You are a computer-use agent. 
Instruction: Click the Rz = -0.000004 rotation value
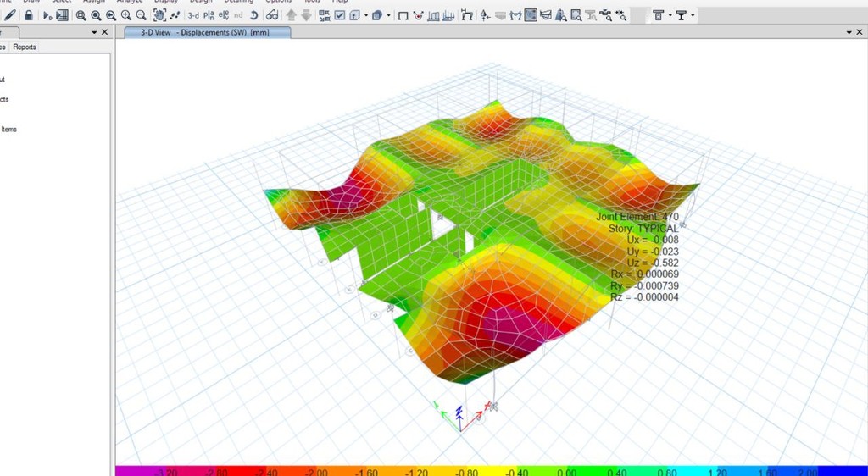(645, 297)
